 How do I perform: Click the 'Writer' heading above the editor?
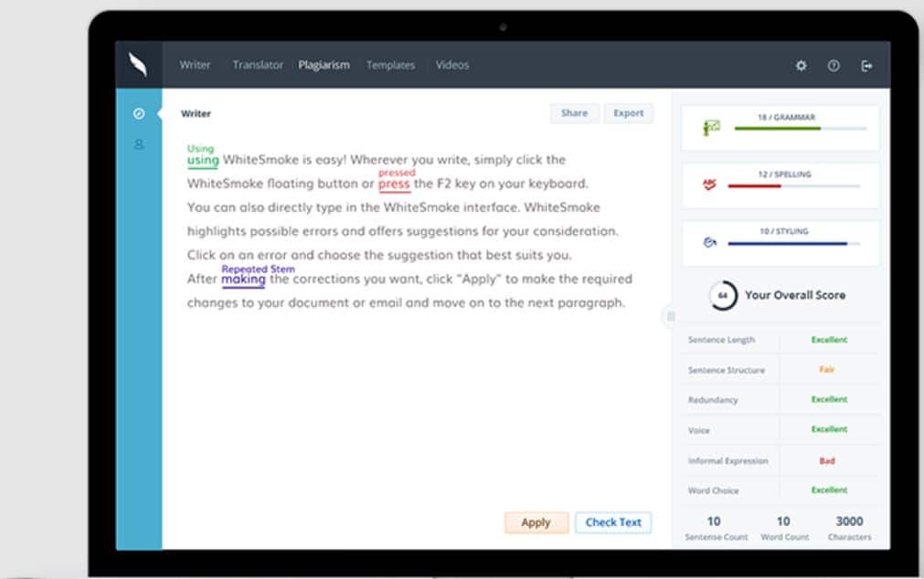click(196, 113)
